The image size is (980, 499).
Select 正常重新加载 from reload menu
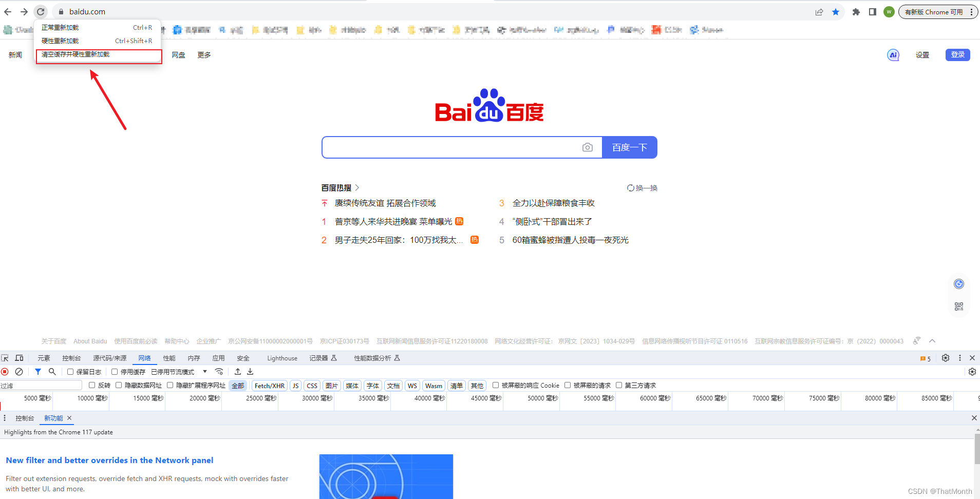pyautogui.click(x=97, y=28)
